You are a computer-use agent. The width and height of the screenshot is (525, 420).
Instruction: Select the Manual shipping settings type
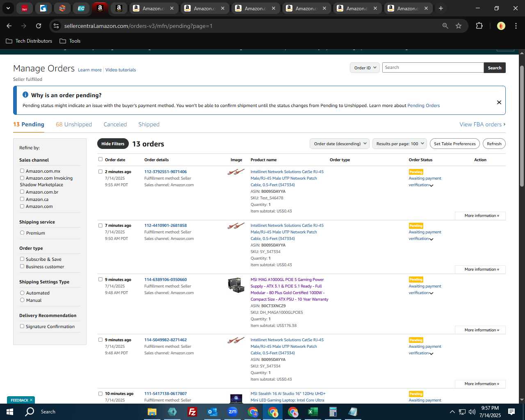tap(22, 300)
